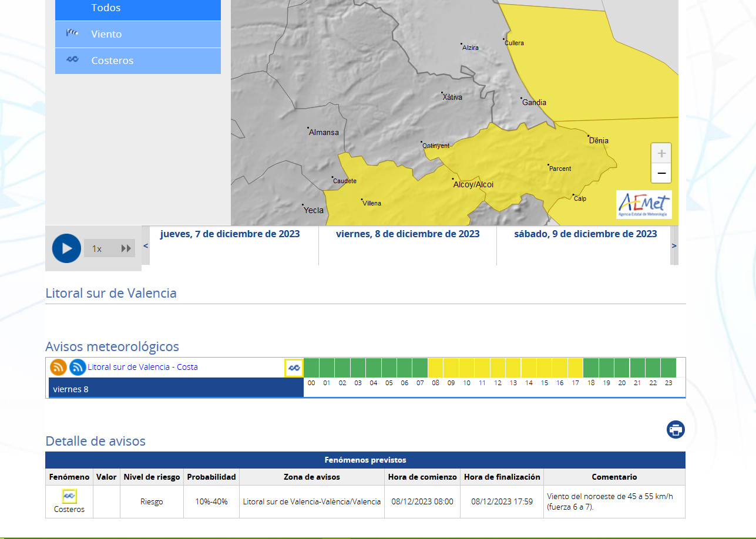The image size is (756, 539).
Task: Click the blue RSS feed icon
Action: click(78, 368)
